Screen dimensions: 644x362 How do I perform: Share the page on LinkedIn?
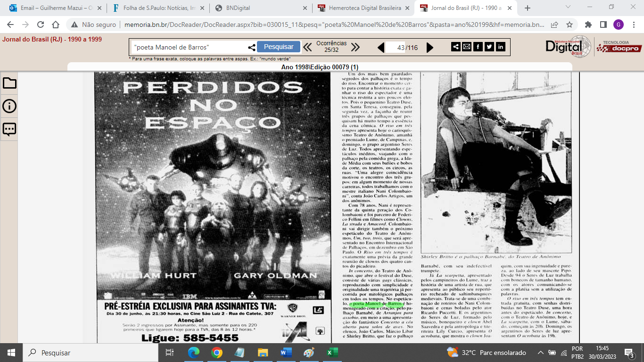[x=501, y=47]
